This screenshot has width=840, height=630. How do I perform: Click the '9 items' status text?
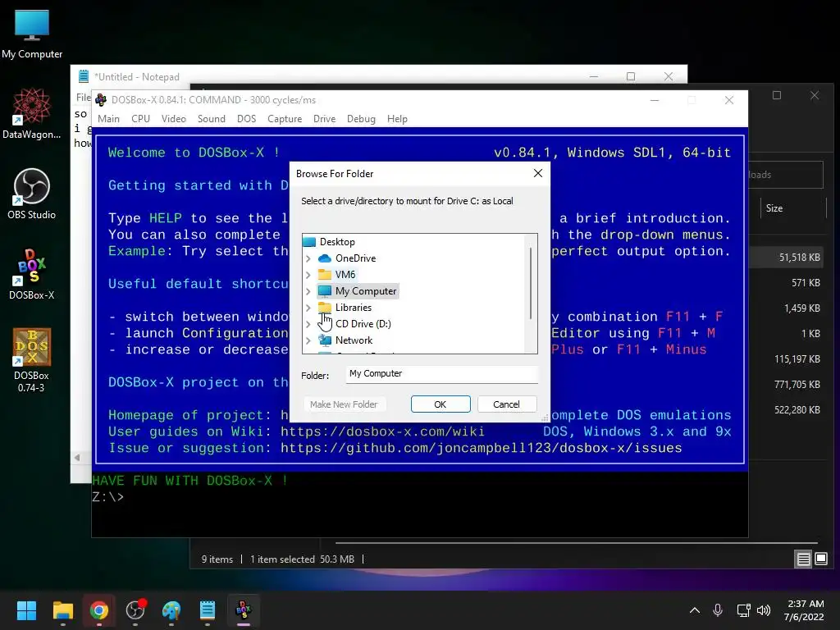(217, 559)
